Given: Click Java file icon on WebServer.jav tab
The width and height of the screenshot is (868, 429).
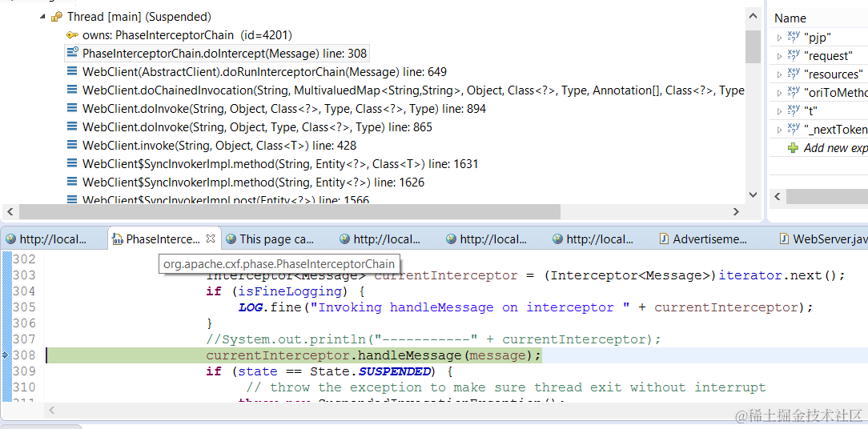Looking at the screenshot, I should click(784, 239).
